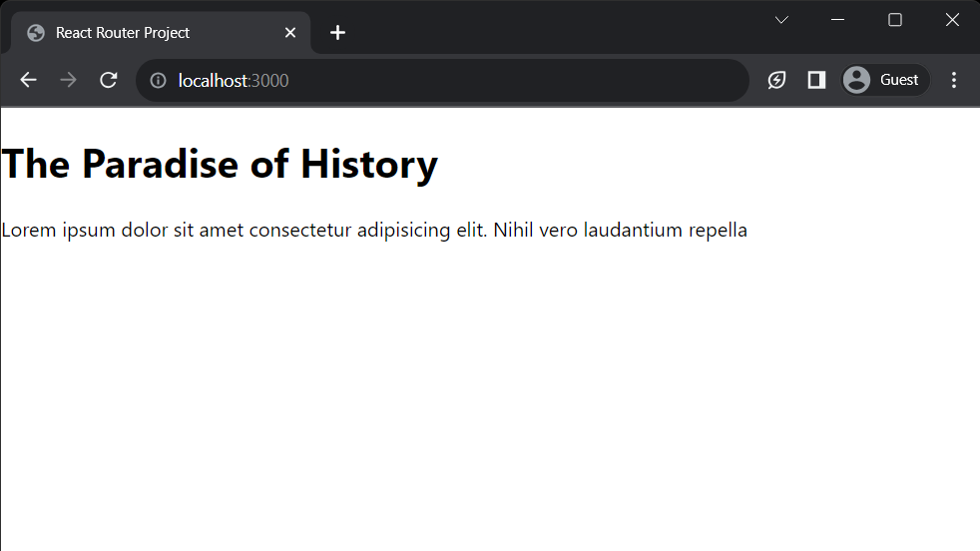Screen dimensions: 980x551
Task: Open the Chrome three-dot menu
Action: click(954, 80)
